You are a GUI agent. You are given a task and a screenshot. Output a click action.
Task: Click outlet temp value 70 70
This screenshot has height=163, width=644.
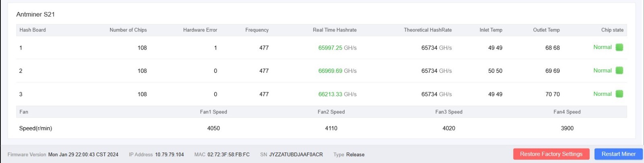pyautogui.click(x=553, y=94)
